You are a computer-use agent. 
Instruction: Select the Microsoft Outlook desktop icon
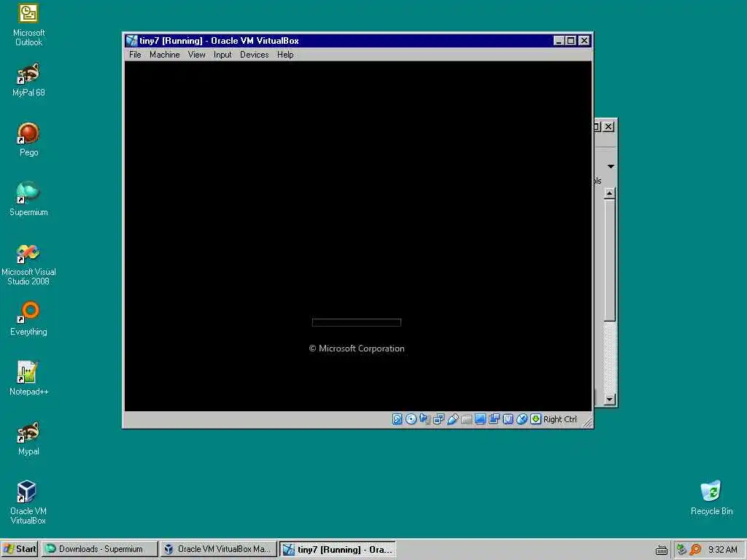pos(28,26)
